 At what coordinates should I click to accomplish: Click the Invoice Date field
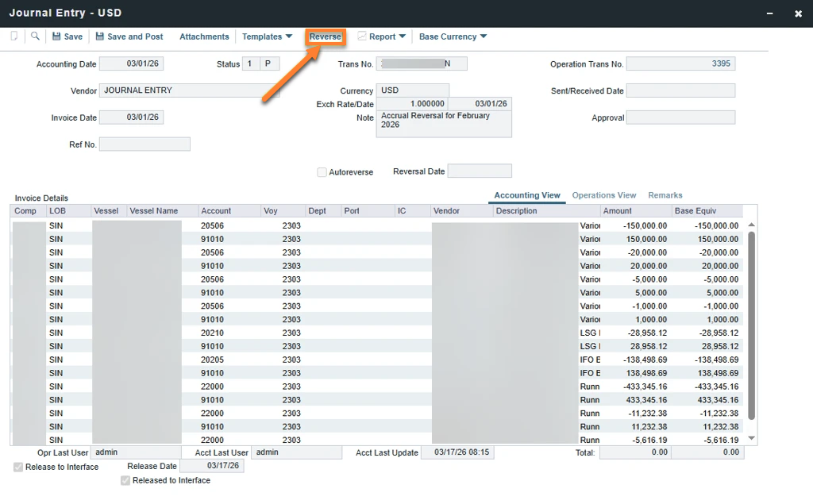point(131,117)
